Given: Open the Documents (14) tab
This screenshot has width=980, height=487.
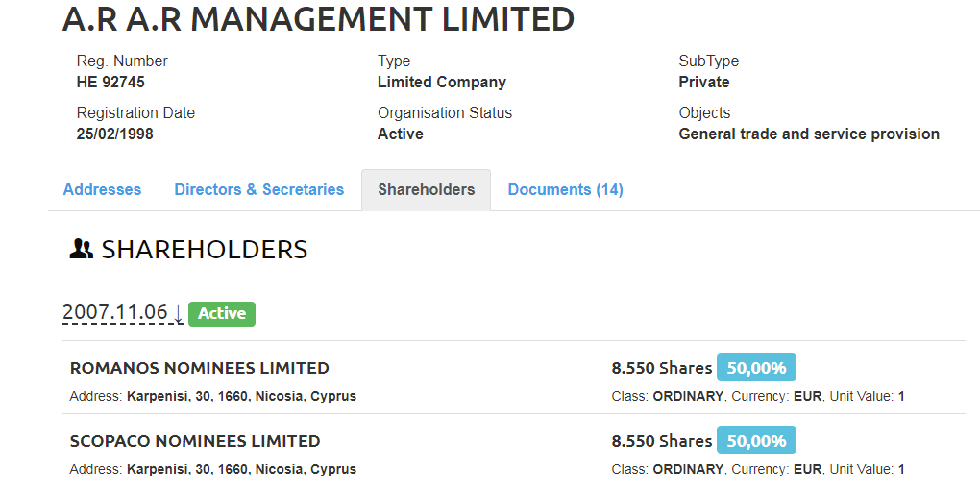Looking at the screenshot, I should 565,190.
